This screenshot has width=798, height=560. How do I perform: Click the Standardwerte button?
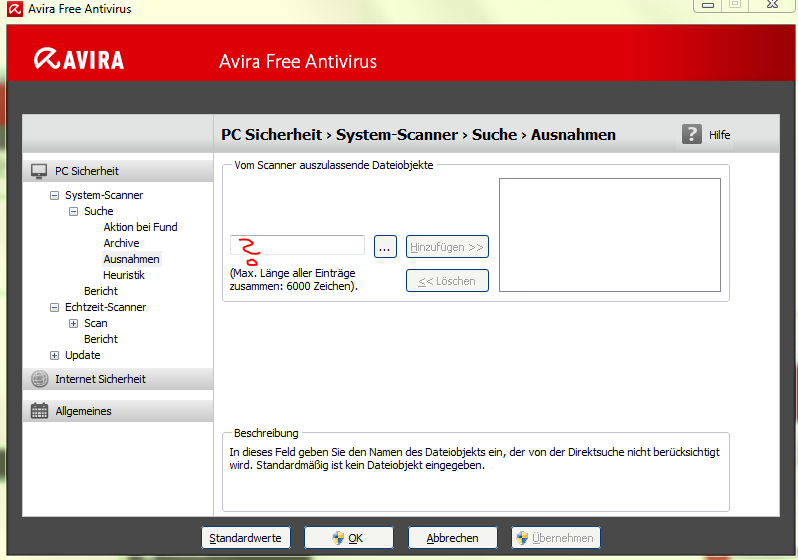[x=246, y=538]
